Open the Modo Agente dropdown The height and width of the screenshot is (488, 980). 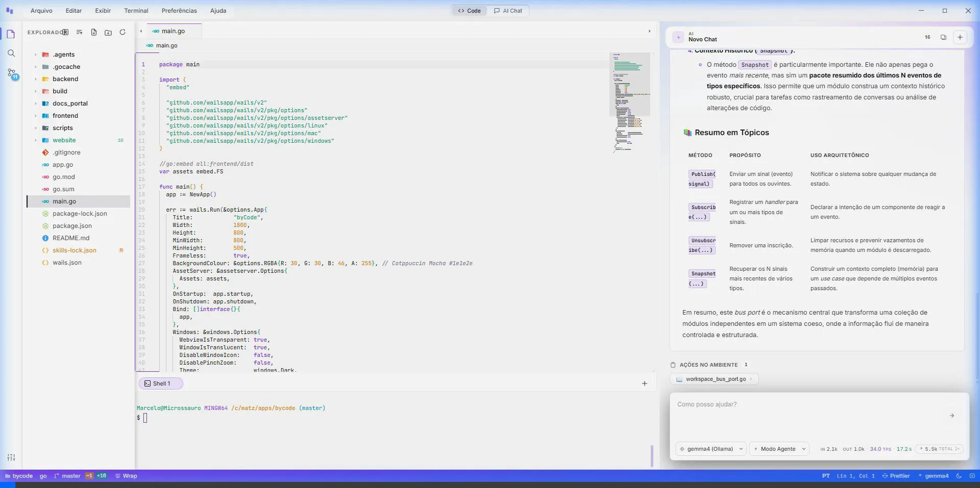click(x=779, y=449)
